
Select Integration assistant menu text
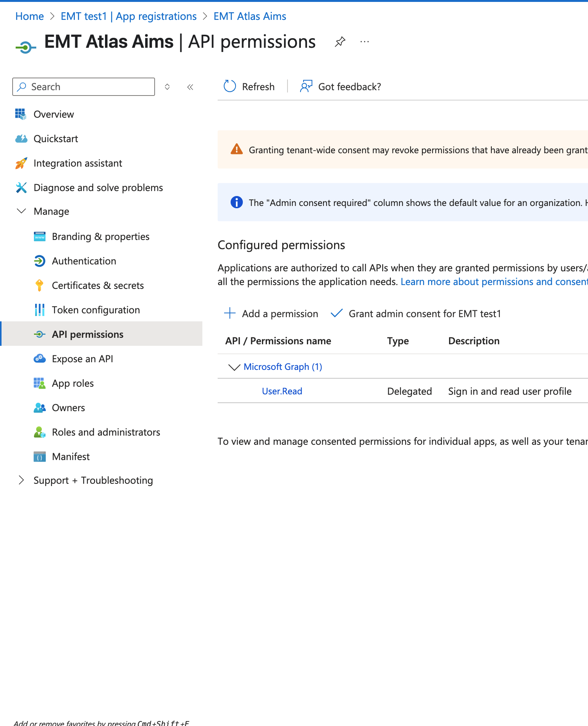pyautogui.click(x=78, y=163)
